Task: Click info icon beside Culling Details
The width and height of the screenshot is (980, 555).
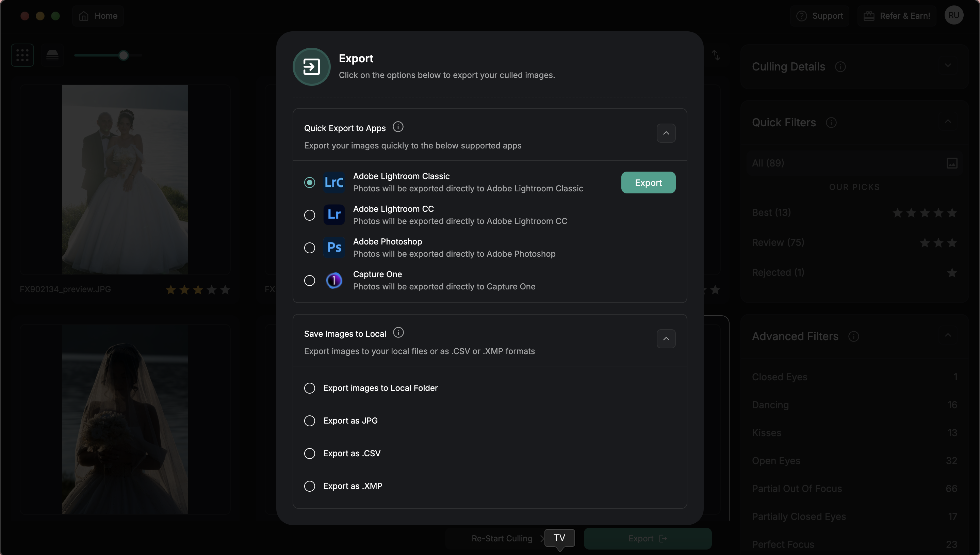Action: click(x=840, y=67)
